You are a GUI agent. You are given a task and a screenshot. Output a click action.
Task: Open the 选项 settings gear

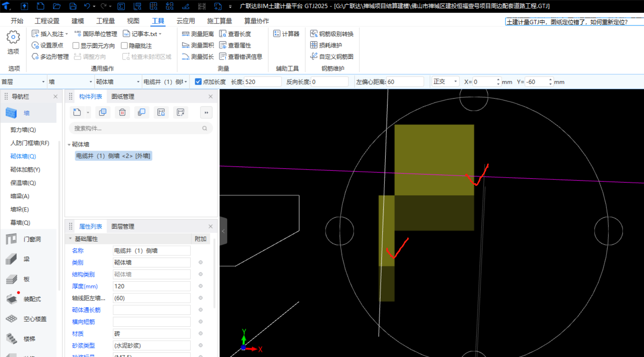(13, 37)
